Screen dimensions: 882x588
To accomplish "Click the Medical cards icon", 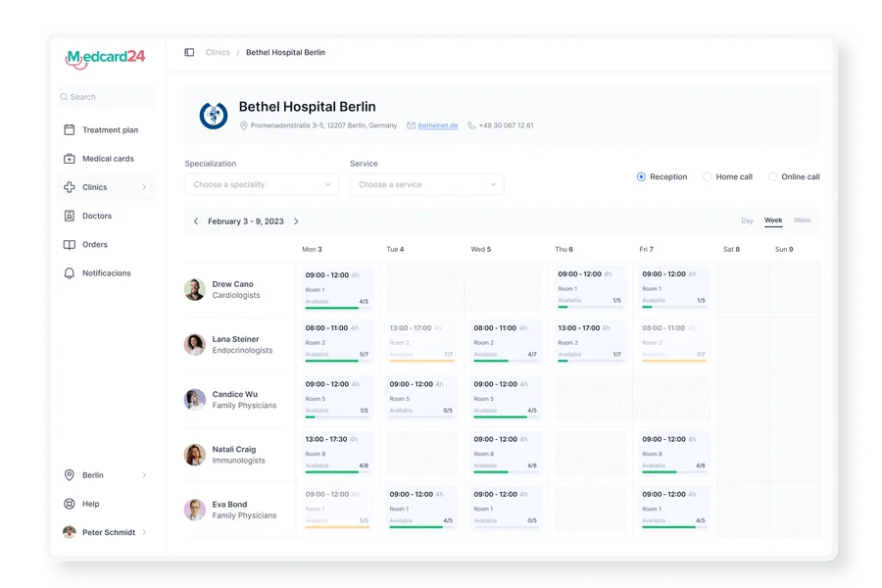I will pyautogui.click(x=69, y=159).
